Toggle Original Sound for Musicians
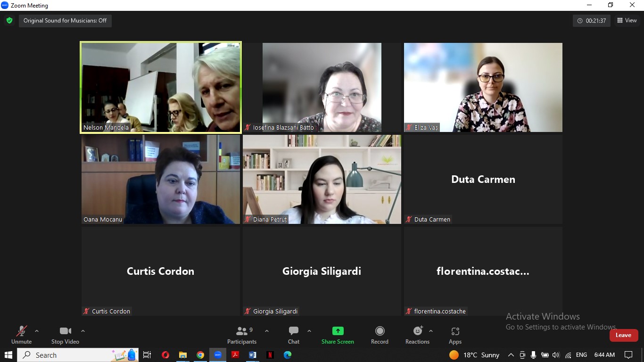This screenshot has width=644, height=362. click(65, 21)
